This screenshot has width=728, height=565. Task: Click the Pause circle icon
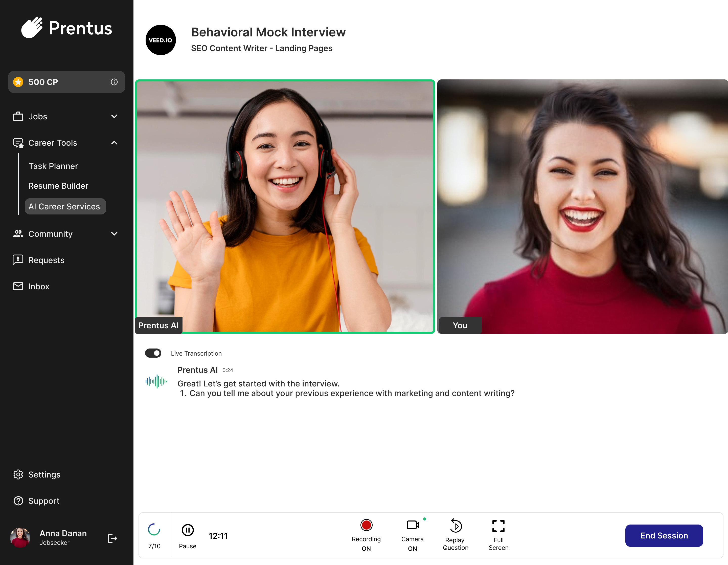(x=188, y=530)
